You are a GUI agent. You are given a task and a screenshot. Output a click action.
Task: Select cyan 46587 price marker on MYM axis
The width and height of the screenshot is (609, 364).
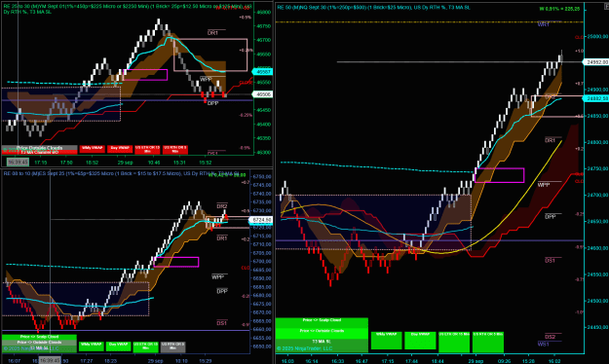(263, 72)
